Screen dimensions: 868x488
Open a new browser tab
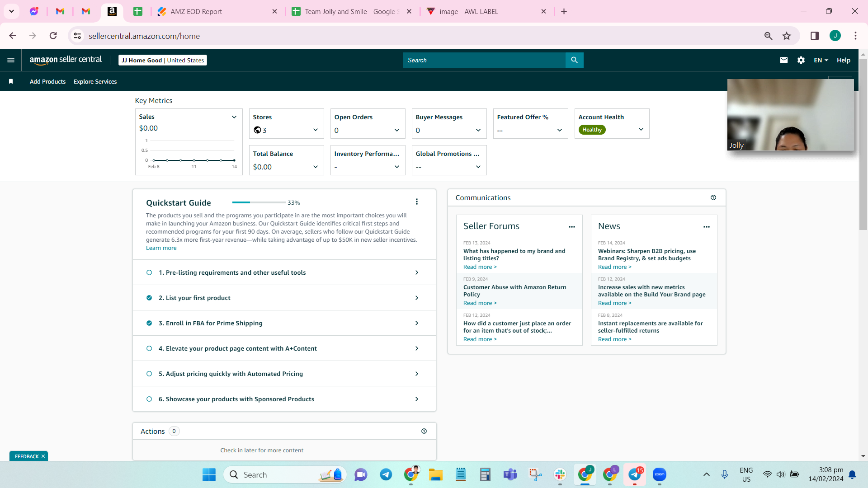coord(564,11)
